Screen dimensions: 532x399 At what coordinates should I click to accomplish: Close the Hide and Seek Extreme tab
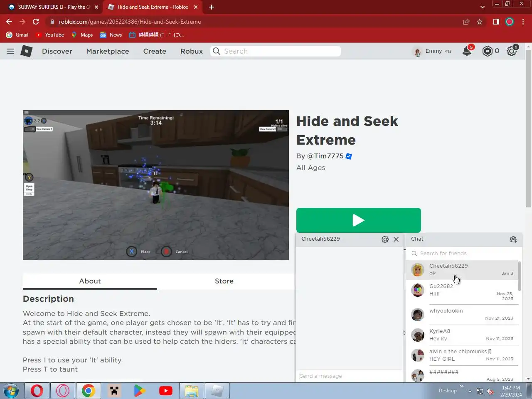tap(196, 7)
